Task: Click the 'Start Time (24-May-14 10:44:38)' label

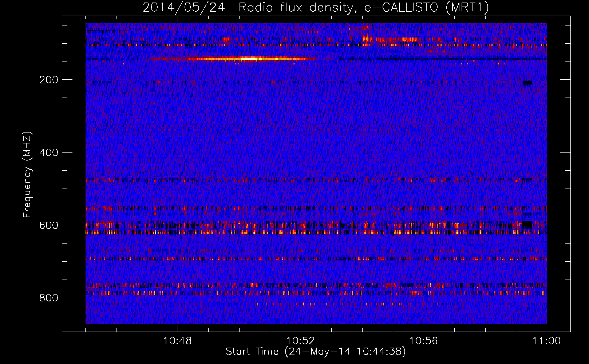Action: tap(316, 352)
